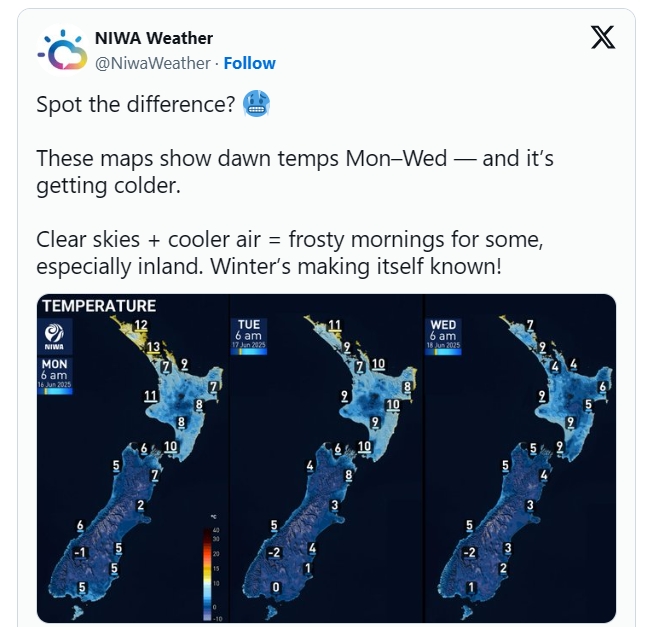Open the Wednesday temperature map image
The height and width of the screenshot is (627, 652).
[x=520, y=458]
